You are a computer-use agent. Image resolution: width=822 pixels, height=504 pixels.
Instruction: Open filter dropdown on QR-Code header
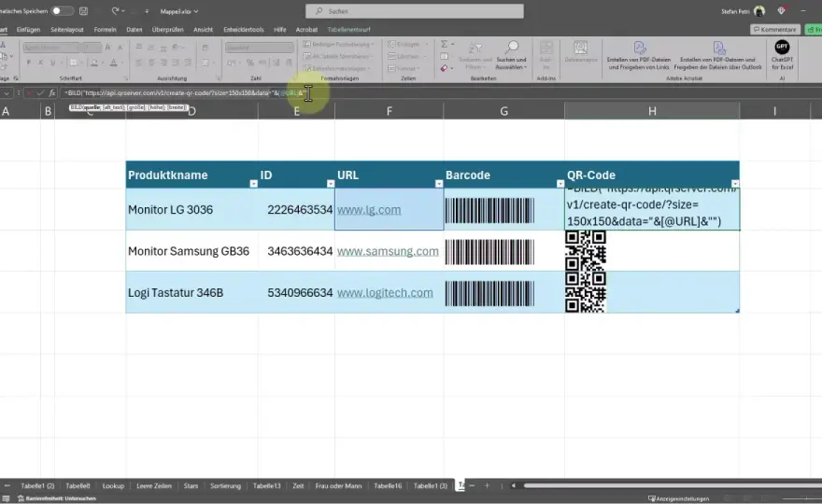click(x=735, y=183)
